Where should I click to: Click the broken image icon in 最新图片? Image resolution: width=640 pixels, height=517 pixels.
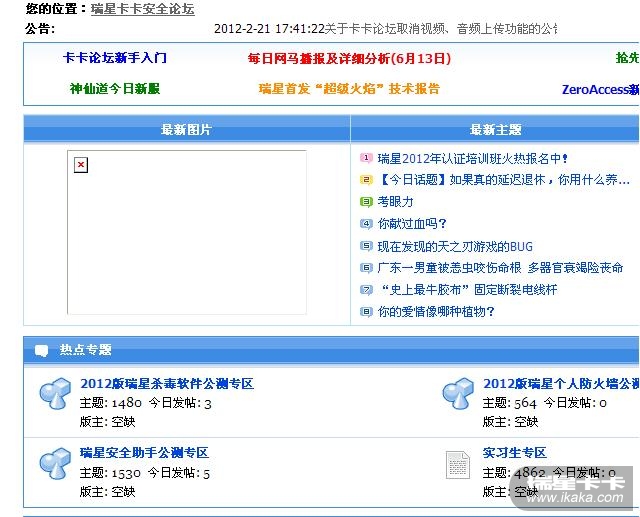(x=81, y=165)
